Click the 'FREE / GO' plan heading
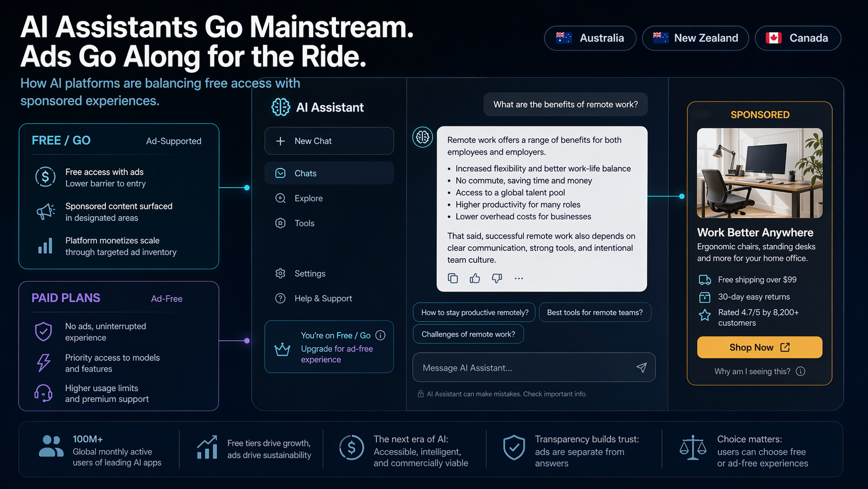Screen dimensions: 868x489 coord(61,140)
